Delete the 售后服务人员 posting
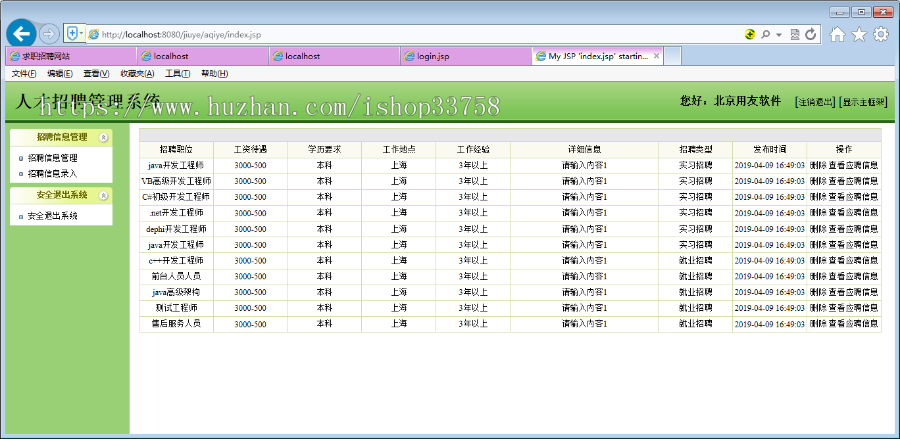 click(x=818, y=323)
